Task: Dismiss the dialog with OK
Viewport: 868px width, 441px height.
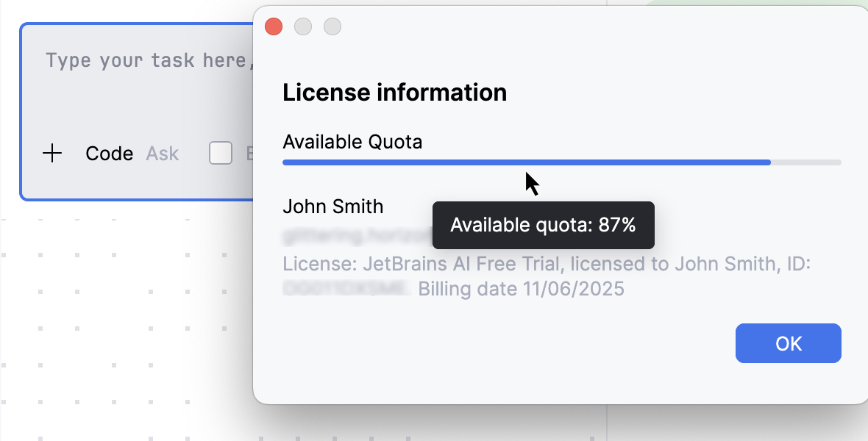Action: (x=788, y=343)
